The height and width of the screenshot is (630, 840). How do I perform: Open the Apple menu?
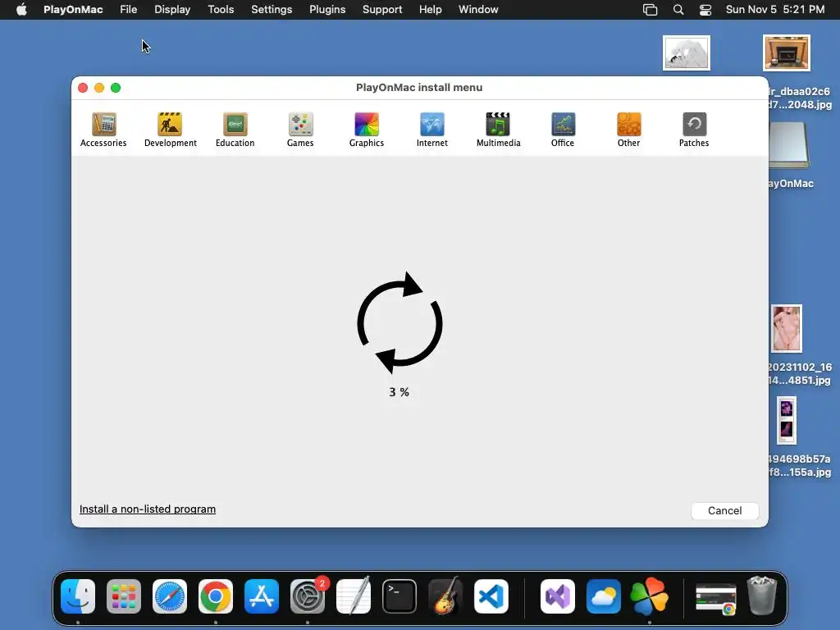click(21, 10)
